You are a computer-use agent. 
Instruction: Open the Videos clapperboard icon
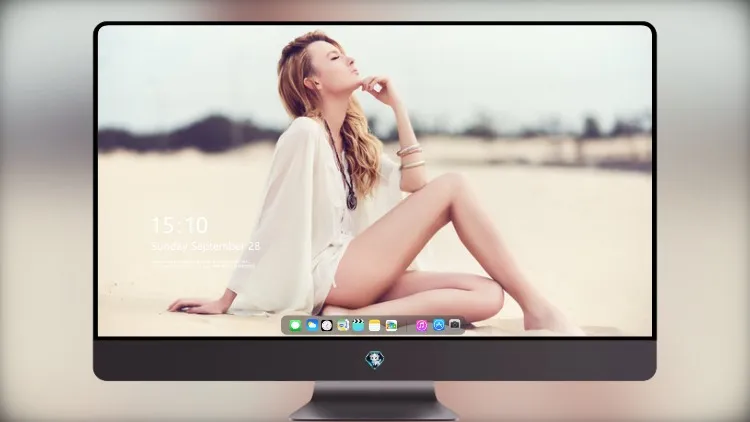point(358,325)
